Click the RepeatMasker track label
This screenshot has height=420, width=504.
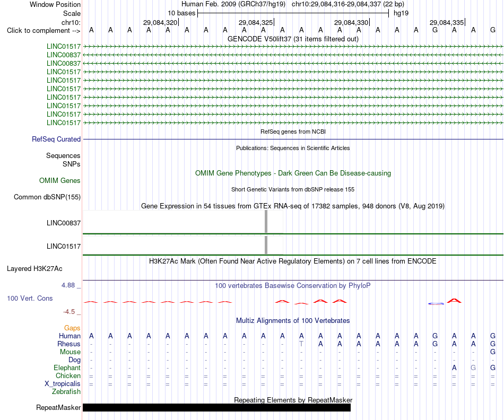click(x=58, y=407)
